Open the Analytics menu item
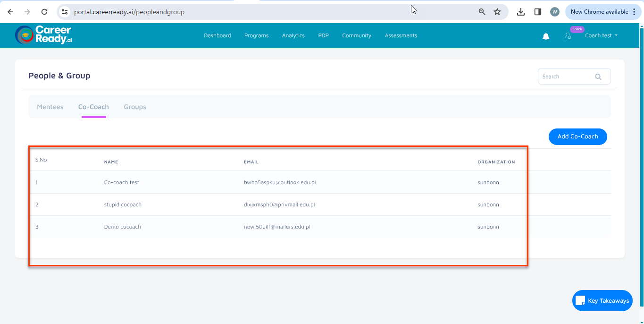The height and width of the screenshot is (324, 644). 293,36
